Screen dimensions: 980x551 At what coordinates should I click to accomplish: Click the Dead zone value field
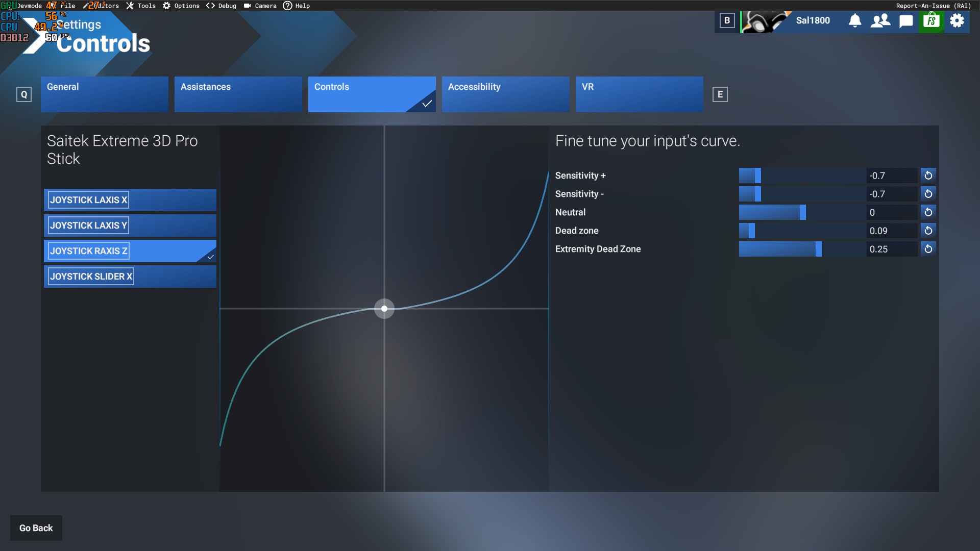pyautogui.click(x=892, y=231)
